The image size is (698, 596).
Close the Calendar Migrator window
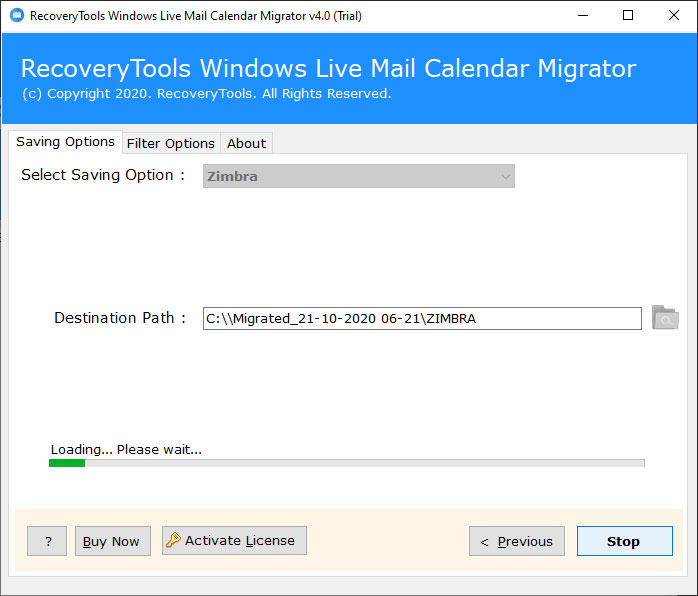[x=674, y=16]
